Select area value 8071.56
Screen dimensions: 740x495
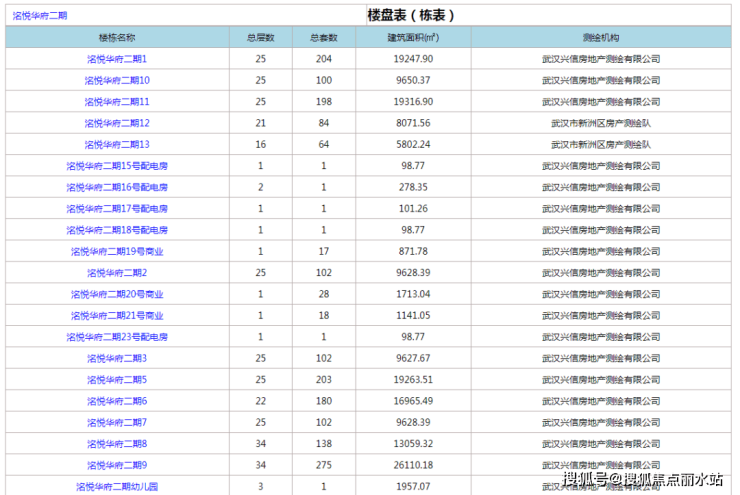(x=413, y=123)
